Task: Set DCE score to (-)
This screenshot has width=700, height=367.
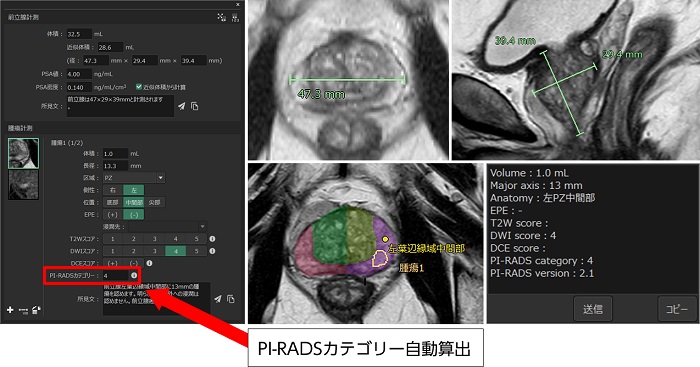Action: (x=133, y=263)
